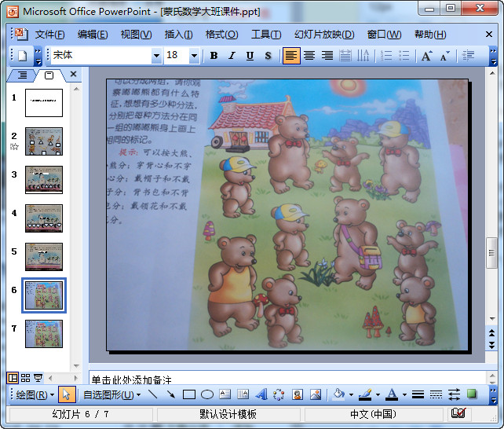Open the 窗口(W) menu
The width and height of the screenshot is (504, 429).
coord(384,35)
